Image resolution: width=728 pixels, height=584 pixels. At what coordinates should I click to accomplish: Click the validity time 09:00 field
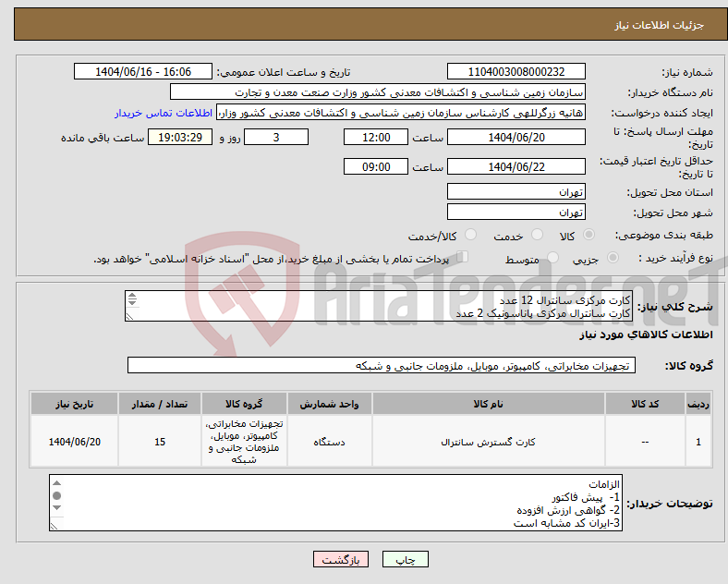376,166
